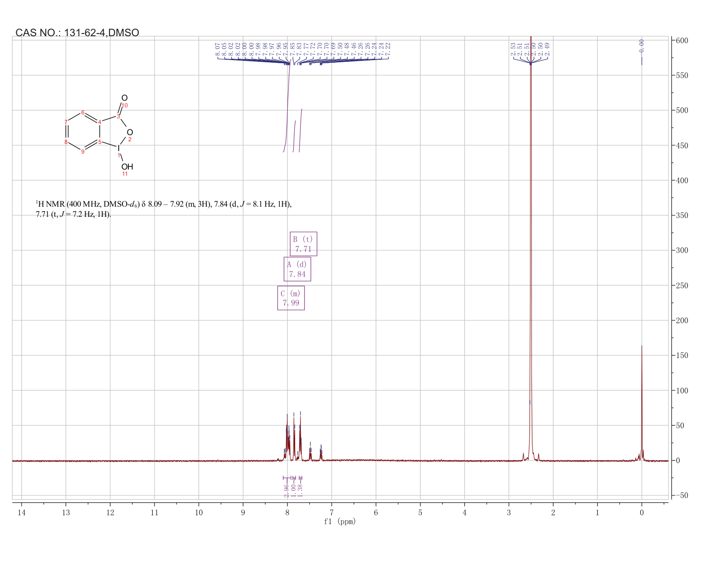Select multiplet box C (m) 7.99
The height and width of the screenshot is (563, 728).
click(x=291, y=298)
